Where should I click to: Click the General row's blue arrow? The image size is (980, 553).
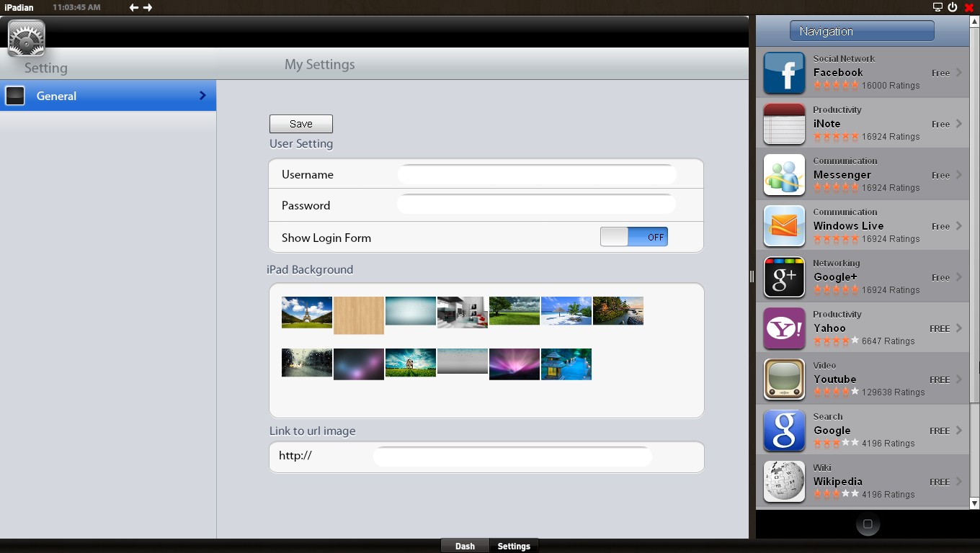pyautogui.click(x=202, y=96)
